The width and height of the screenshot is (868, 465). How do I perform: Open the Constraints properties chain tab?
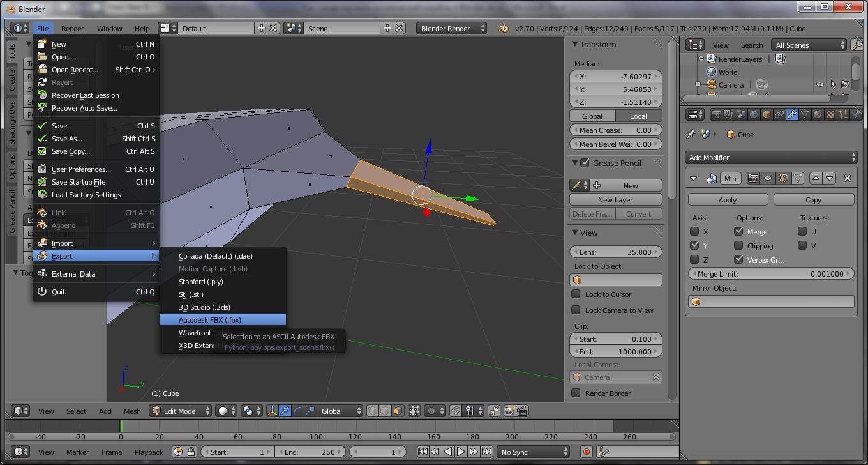[x=779, y=114]
